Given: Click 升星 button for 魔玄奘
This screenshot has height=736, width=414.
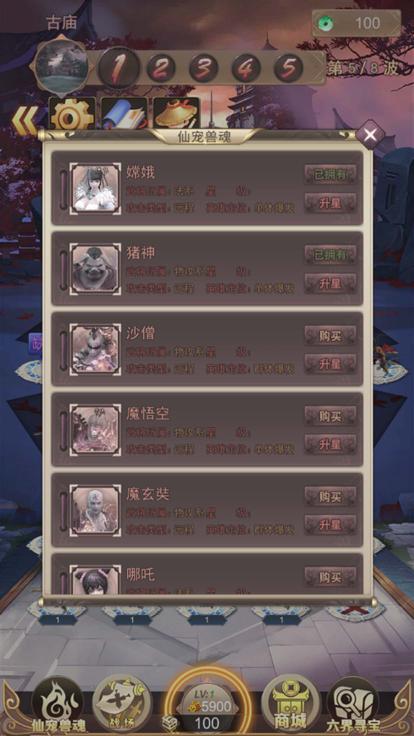Looking at the screenshot, I should click(330, 525).
